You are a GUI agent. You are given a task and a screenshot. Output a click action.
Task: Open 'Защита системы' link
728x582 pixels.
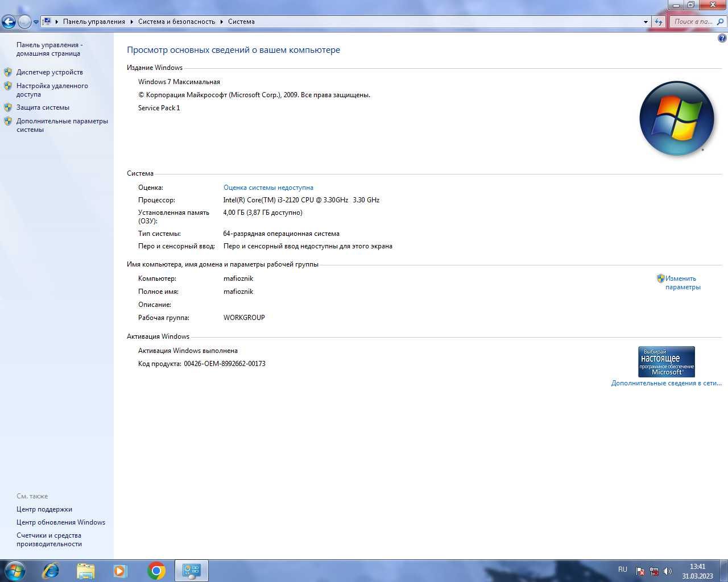pos(43,107)
